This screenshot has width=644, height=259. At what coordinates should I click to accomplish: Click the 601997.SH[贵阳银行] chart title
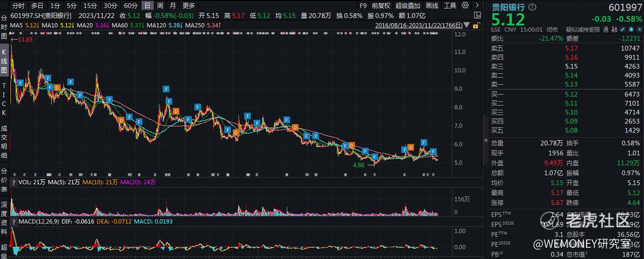(41, 16)
